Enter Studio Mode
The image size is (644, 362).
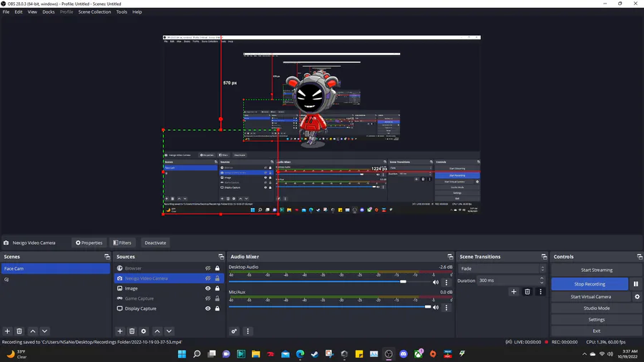coord(596,308)
